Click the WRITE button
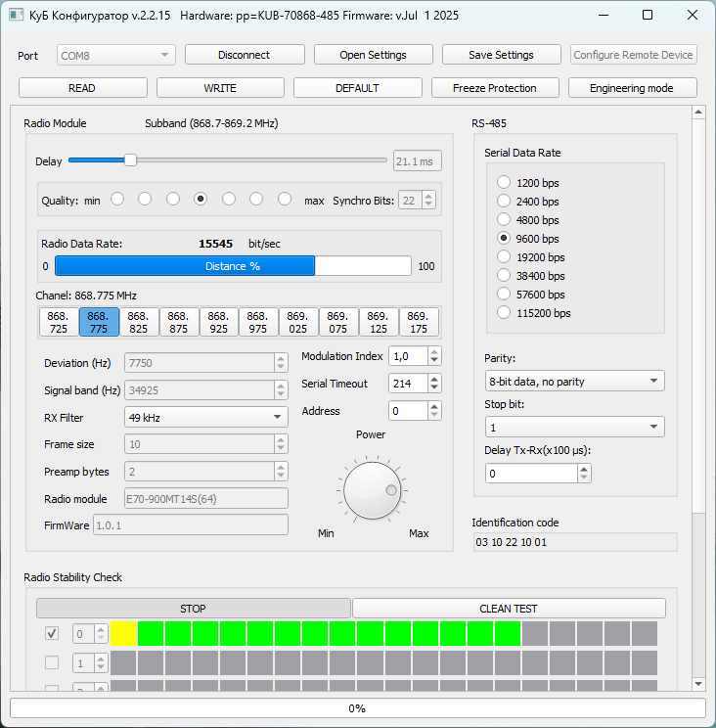Screen dimensions: 716x728 click(x=220, y=88)
